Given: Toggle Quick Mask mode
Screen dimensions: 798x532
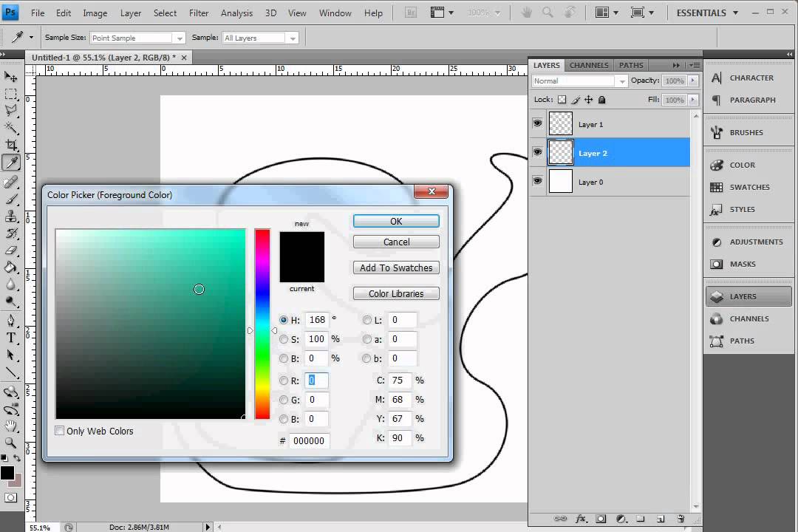Looking at the screenshot, I should pyautogui.click(x=10, y=498).
